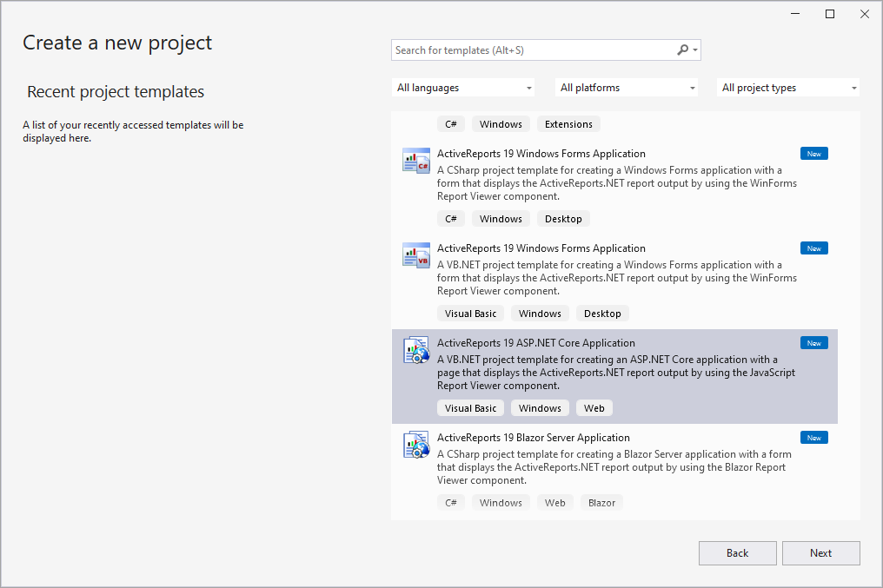883x588 pixels.
Task: Click New badge on ASP.NET Core template
Action: 813,343
